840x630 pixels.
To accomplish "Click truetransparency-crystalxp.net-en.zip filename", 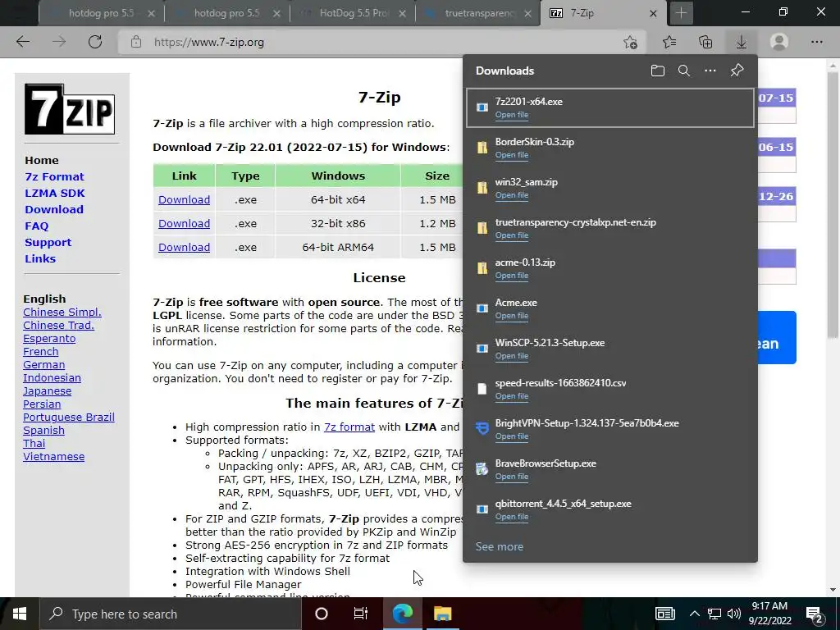I will coord(575,222).
